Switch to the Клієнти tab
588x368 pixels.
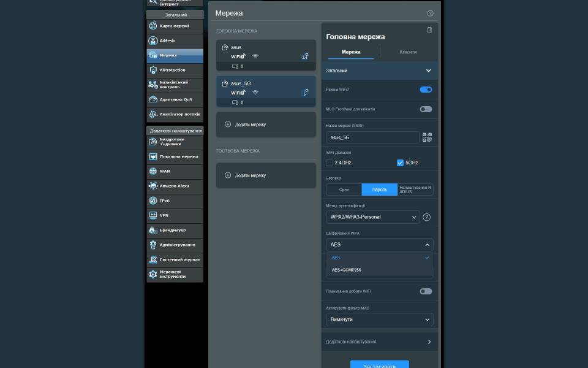408,53
